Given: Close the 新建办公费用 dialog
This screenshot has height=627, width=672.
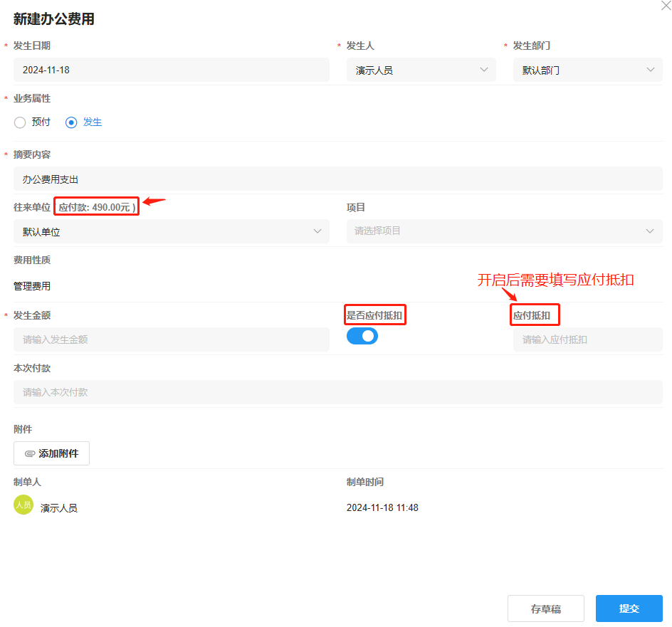Looking at the screenshot, I should pos(666,6).
